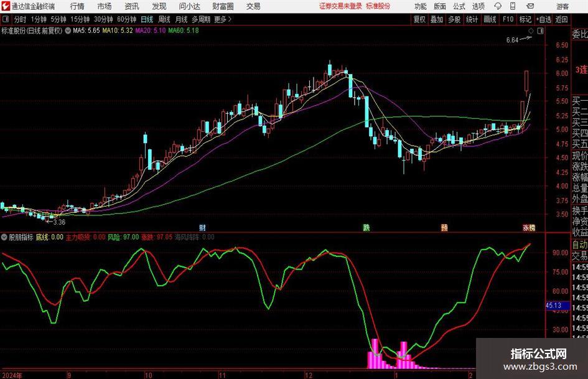Click the 游客 guest account label

[x=562, y=6]
